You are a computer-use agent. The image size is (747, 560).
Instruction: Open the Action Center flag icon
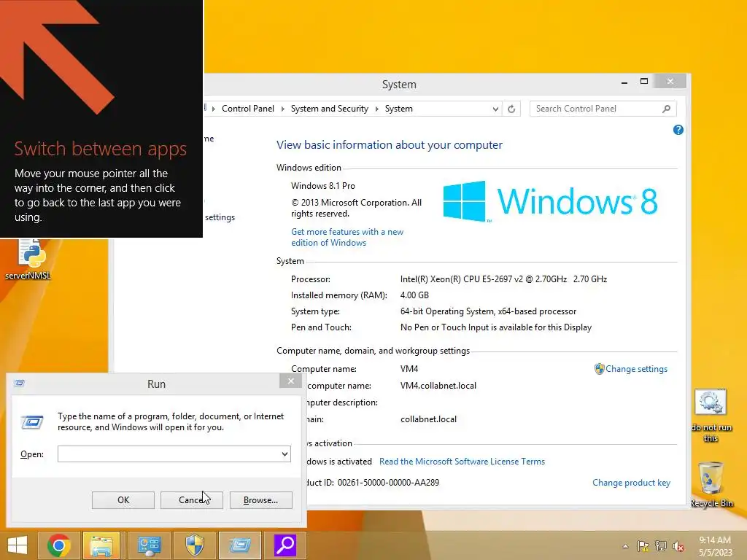tap(643, 546)
